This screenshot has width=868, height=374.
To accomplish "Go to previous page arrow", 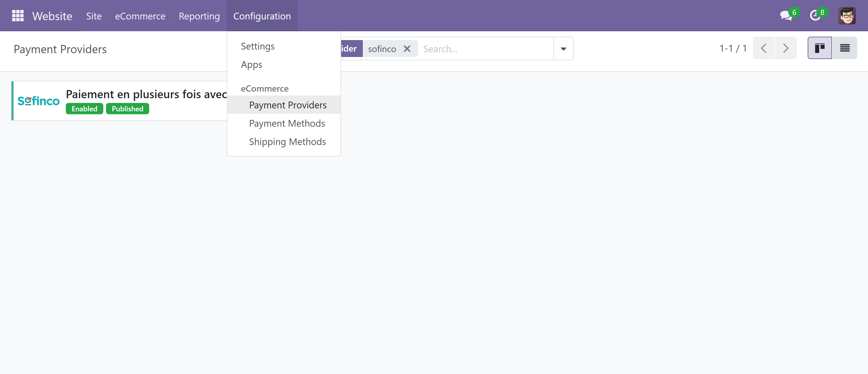I will coord(764,48).
